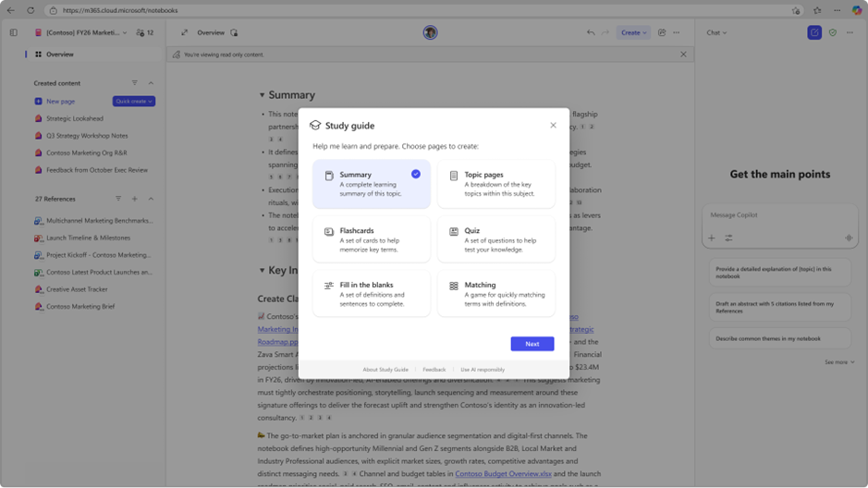This screenshot has height=488, width=868.
Task: Toggle the sidebar panel icon
Action: coord(13,32)
